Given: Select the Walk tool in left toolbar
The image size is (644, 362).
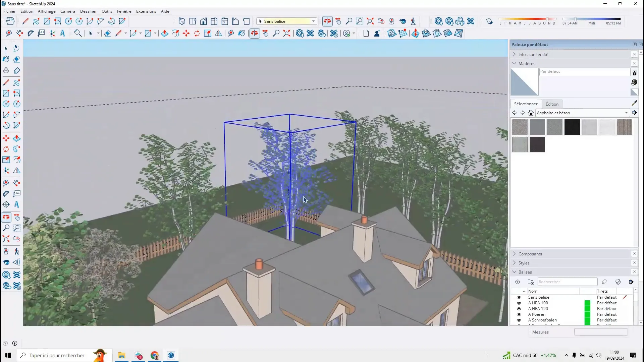Looking at the screenshot, I should pos(16,251).
